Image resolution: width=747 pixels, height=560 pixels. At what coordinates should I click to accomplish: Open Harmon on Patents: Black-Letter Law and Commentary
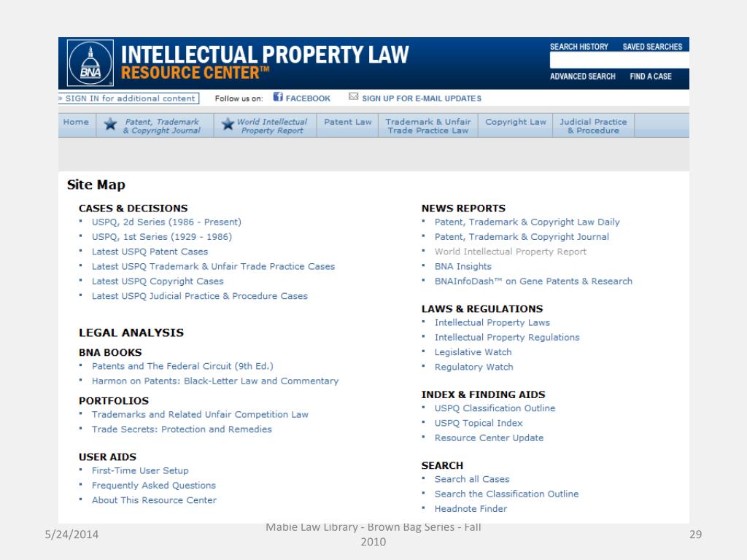(215, 381)
